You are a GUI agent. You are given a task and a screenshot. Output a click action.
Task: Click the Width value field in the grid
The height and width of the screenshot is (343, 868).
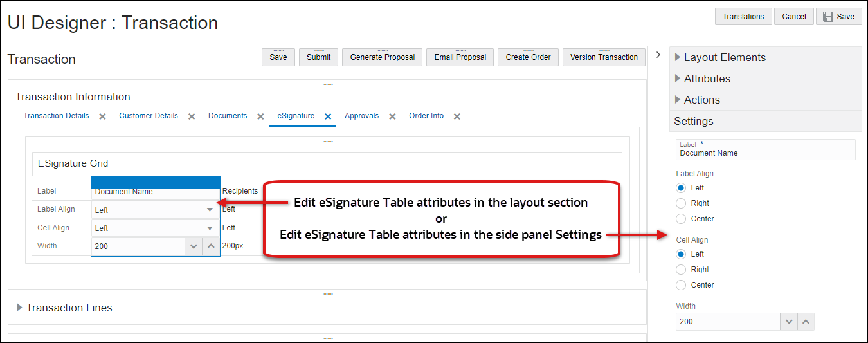pos(138,246)
